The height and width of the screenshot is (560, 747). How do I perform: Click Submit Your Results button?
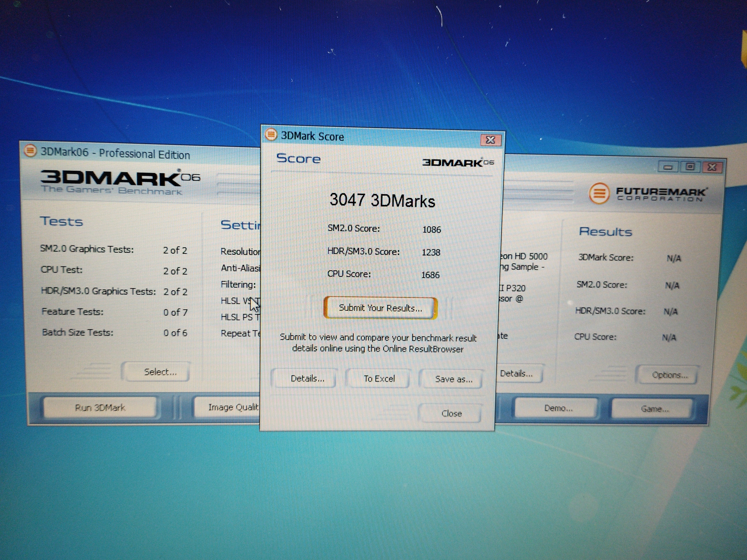pos(380,308)
